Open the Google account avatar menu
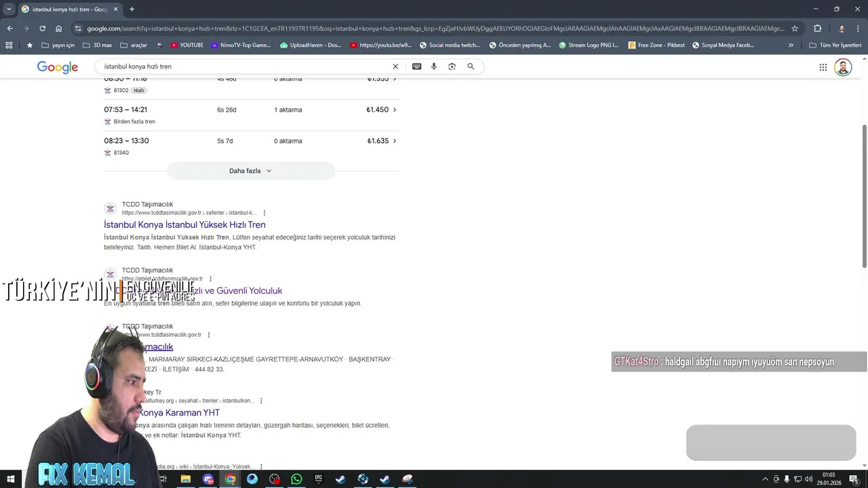The height and width of the screenshot is (488, 868). (843, 67)
